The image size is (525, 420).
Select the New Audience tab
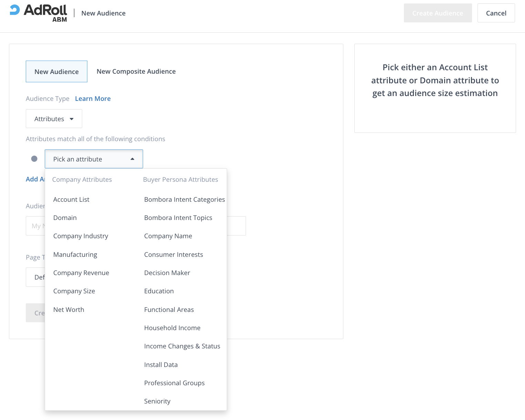coord(56,72)
